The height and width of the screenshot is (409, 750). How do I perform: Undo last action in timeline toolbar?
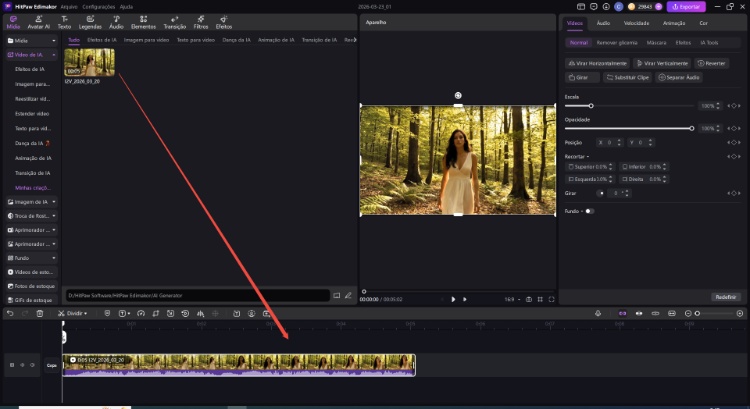click(10, 313)
